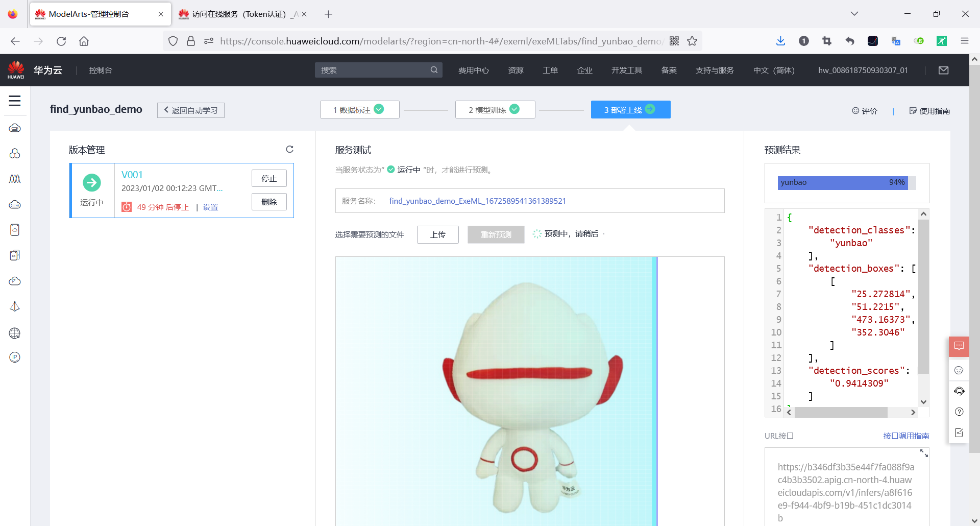Select the globe network icon in the left sidebar

15,333
